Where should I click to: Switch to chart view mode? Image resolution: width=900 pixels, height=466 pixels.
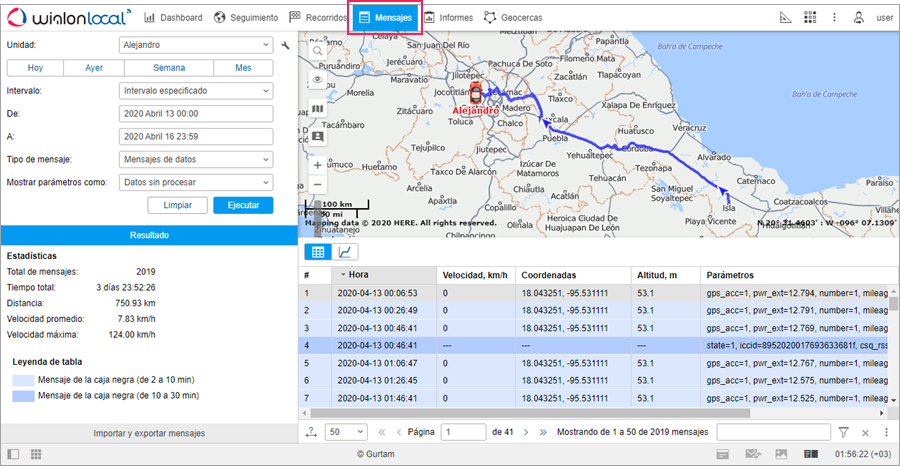point(345,253)
